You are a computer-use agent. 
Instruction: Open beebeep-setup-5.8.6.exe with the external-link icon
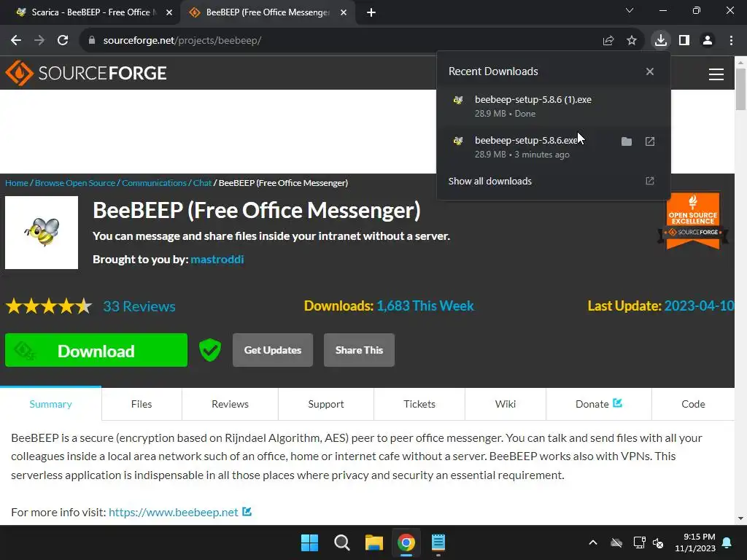[650, 141]
